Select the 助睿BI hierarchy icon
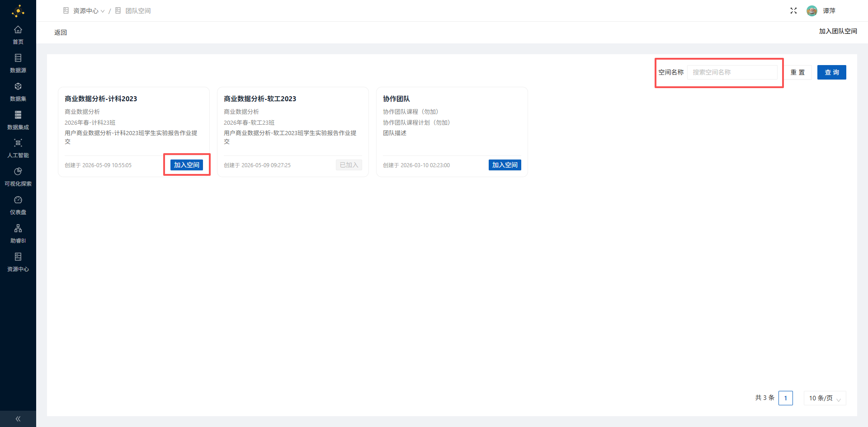The image size is (868, 427). click(x=18, y=228)
